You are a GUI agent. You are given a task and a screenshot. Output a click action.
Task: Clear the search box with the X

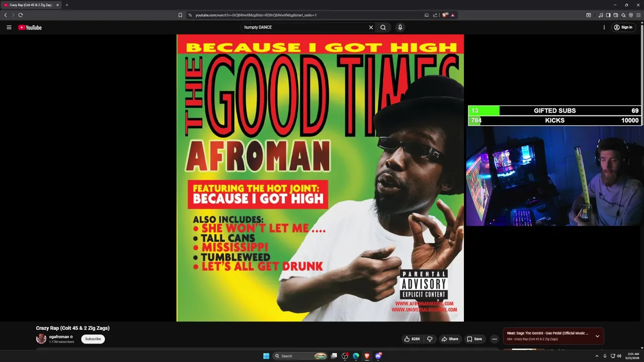point(371,27)
